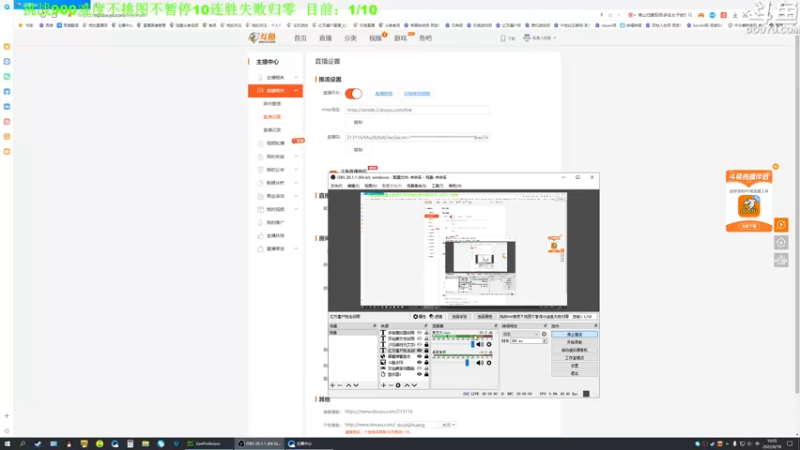800x450 pixels.
Task: Remove selected scene with minus icon
Action: tap(340, 386)
